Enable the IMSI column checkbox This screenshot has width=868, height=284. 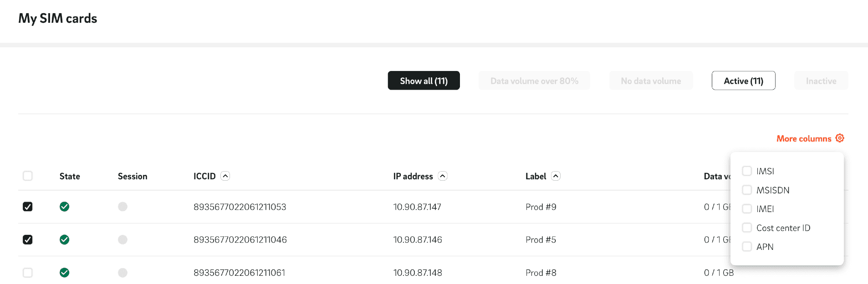pyautogui.click(x=747, y=171)
